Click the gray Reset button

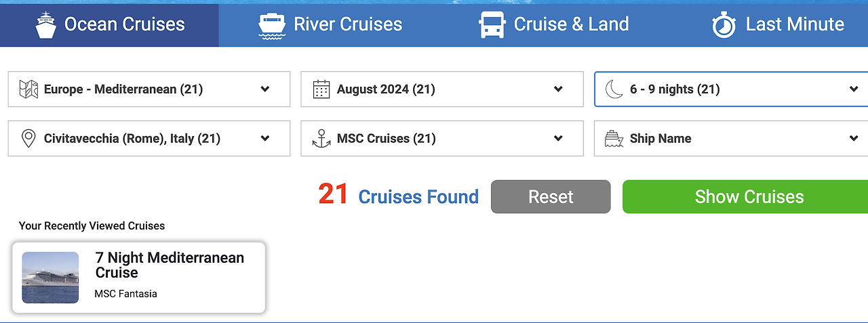551,197
